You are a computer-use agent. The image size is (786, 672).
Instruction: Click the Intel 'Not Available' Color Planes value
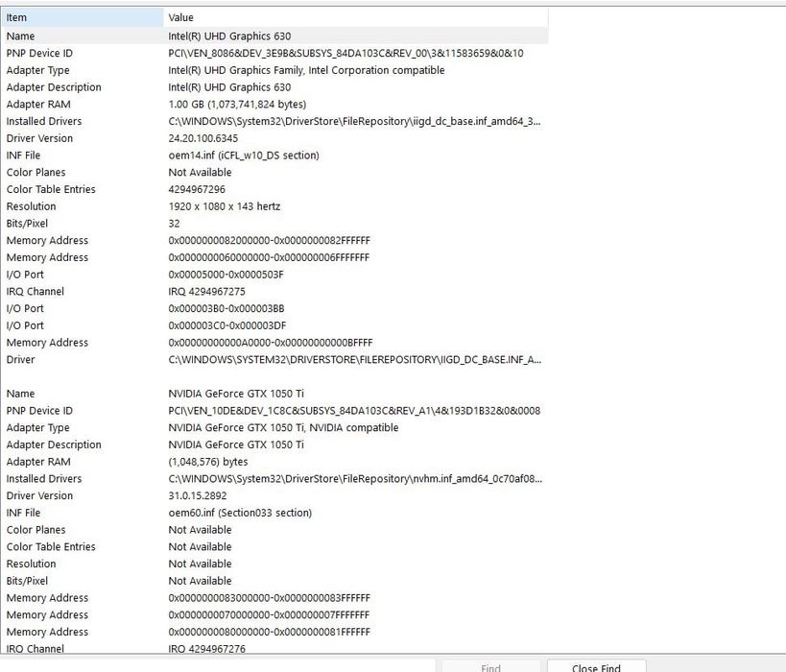(x=200, y=173)
